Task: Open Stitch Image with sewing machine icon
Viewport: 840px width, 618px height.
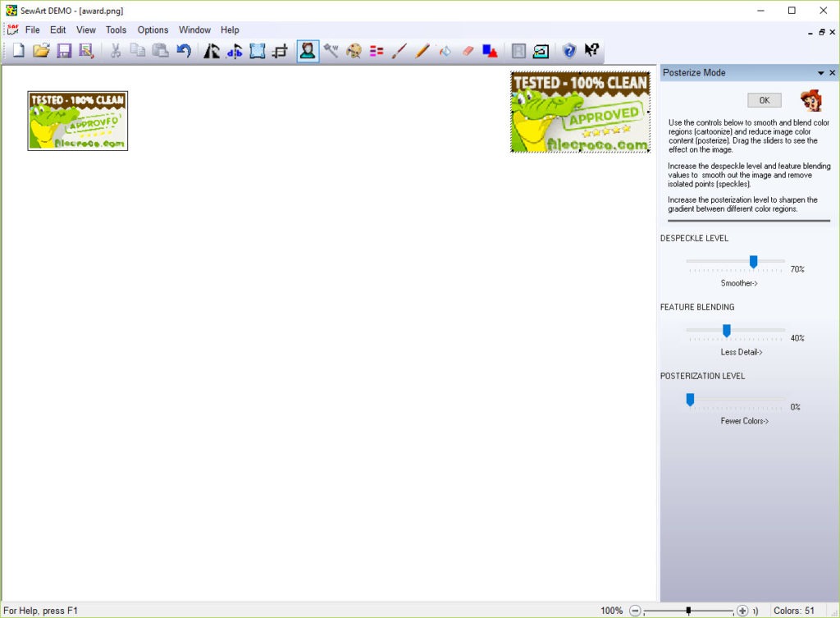Action: [x=541, y=51]
